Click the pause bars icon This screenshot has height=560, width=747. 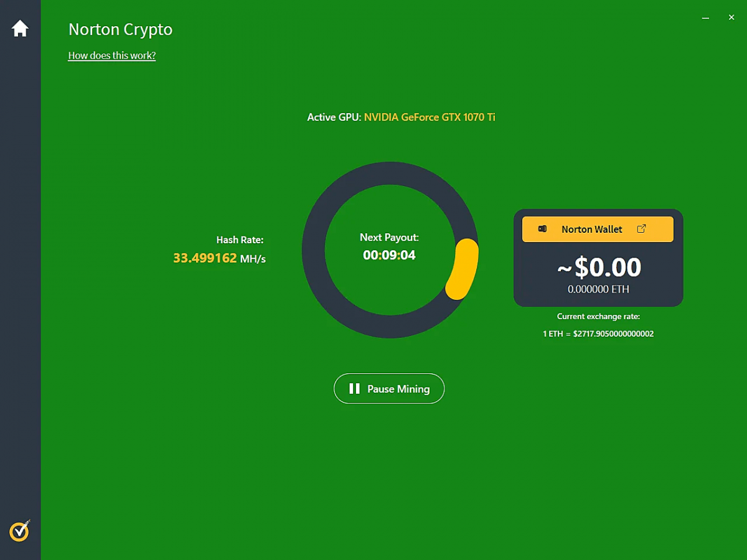[354, 389]
